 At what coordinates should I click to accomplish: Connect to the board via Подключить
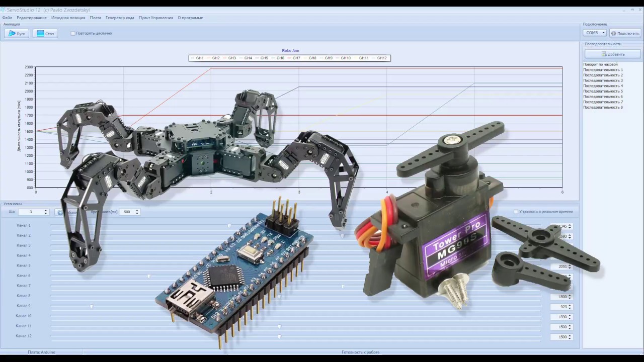(x=625, y=33)
